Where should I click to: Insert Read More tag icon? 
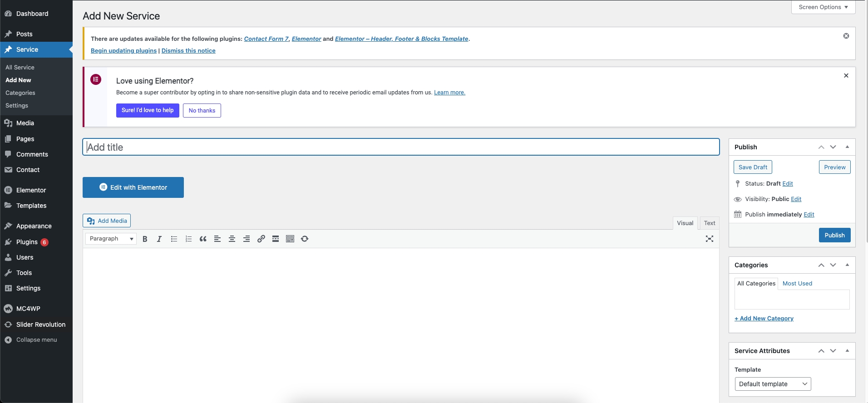[276, 239]
